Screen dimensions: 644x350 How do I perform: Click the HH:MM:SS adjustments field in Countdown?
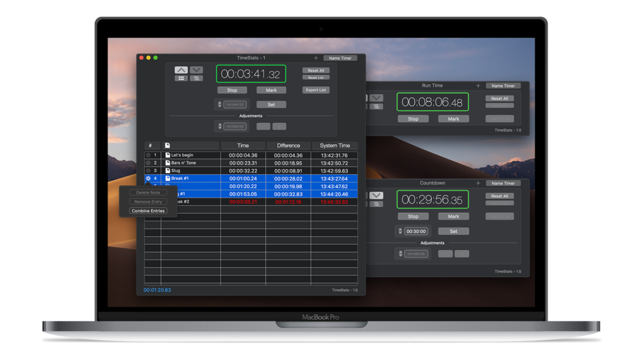[x=416, y=254]
